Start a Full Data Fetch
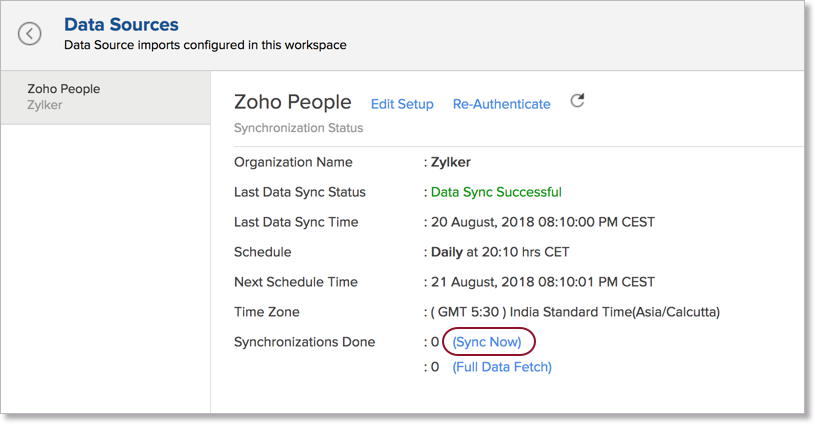The width and height of the screenshot is (815, 424). [502, 367]
